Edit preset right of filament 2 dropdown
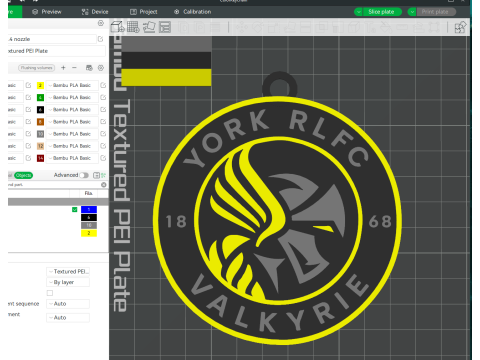Image resolution: width=480 pixels, height=360 pixels. click(103, 85)
